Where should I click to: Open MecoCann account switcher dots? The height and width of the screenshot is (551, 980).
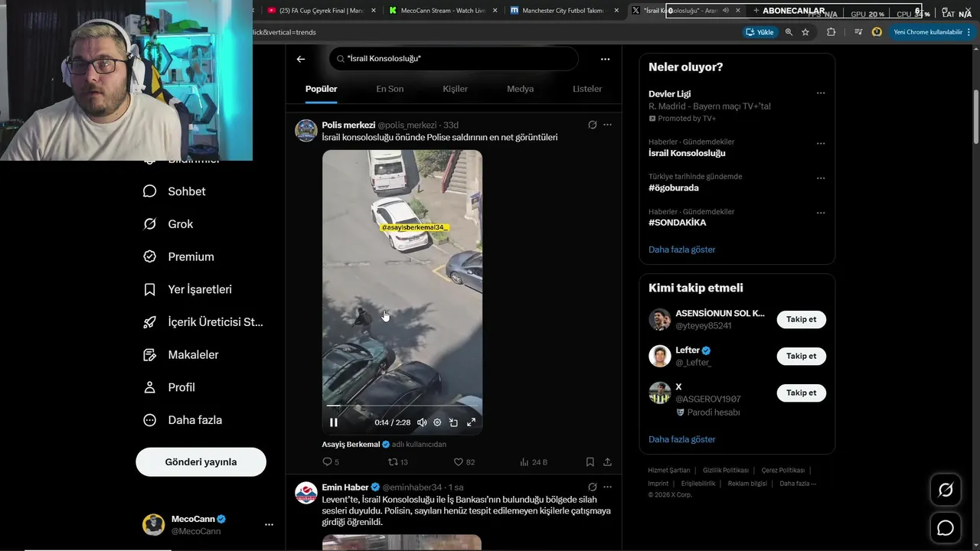[269, 525]
